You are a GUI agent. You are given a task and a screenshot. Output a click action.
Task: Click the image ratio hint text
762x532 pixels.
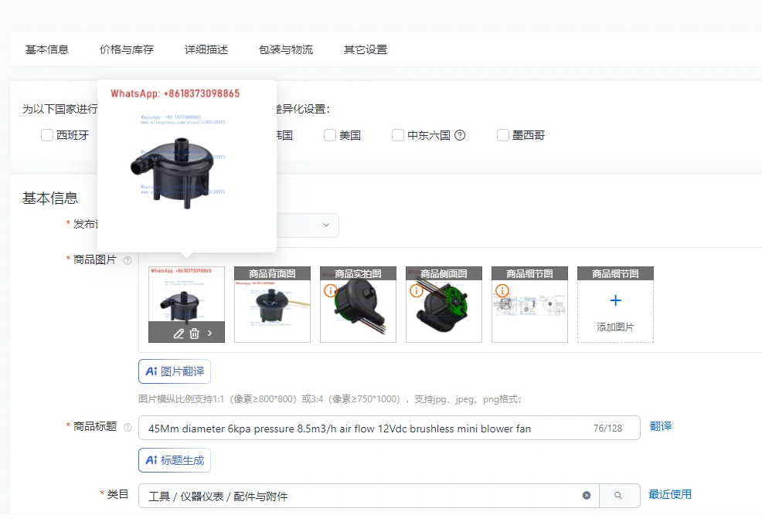[x=330, y=399]
